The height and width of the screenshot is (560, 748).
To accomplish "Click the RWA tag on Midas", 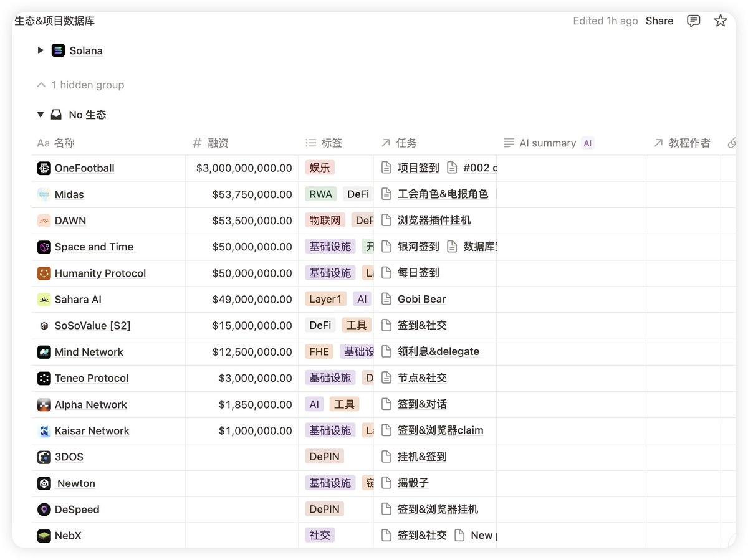I will click(x=321, y=194).
